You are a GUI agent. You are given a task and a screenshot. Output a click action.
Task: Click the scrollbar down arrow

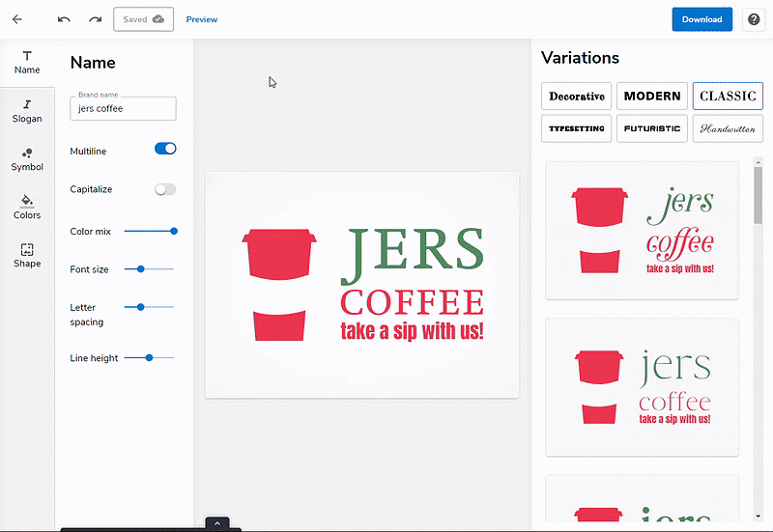(758, 517)
